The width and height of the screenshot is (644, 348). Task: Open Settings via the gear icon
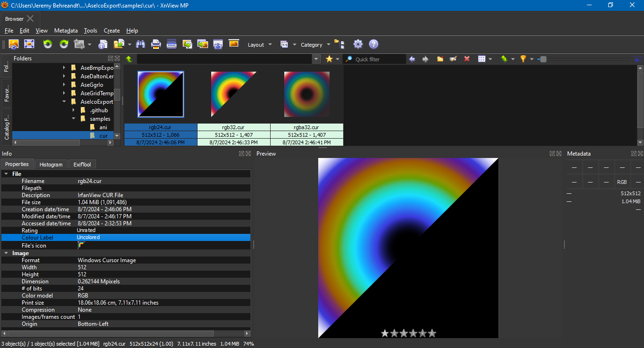coord(358,44)
